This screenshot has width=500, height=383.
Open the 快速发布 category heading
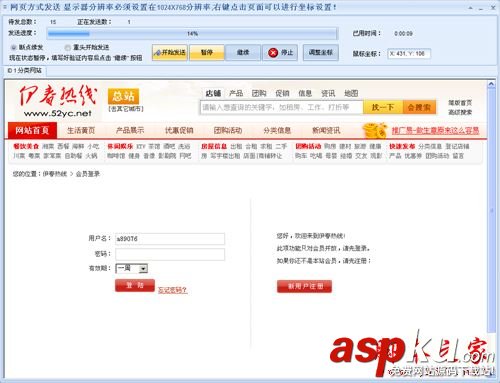click(x=402, y=146)
